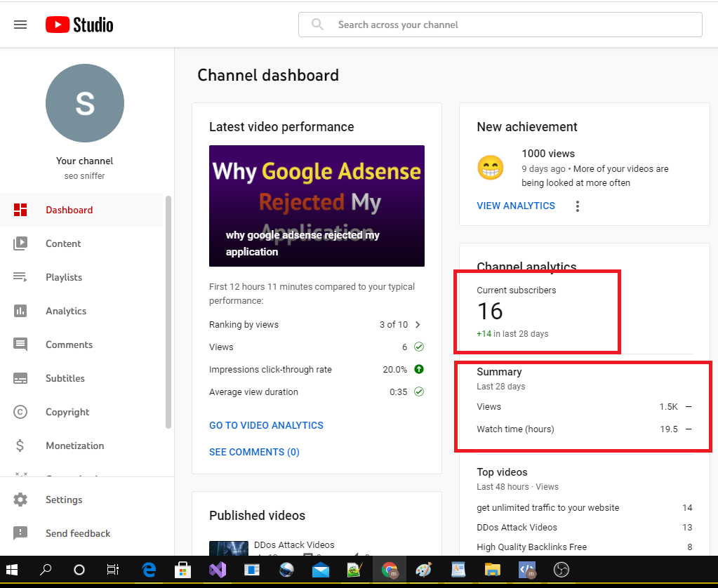Click SEE COMMENTS (0) link
The image size is (718, 588).
[x=254, y=452]
